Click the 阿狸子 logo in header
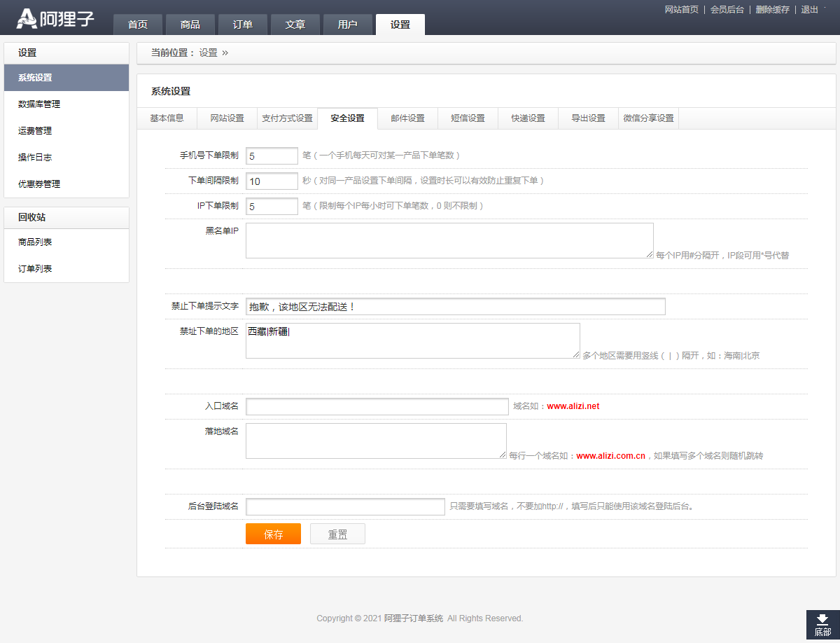The width and height of the screenshot is (840, 643). pos(55,18)
